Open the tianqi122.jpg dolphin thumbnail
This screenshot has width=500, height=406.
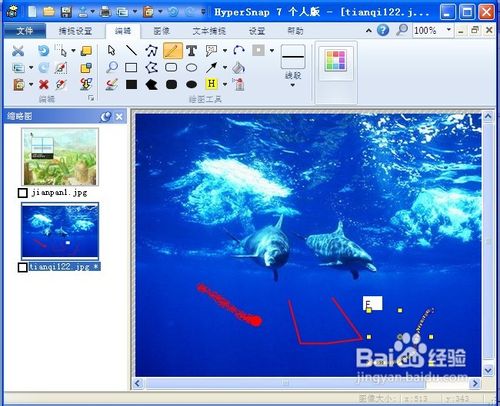[x=60, y=231]
